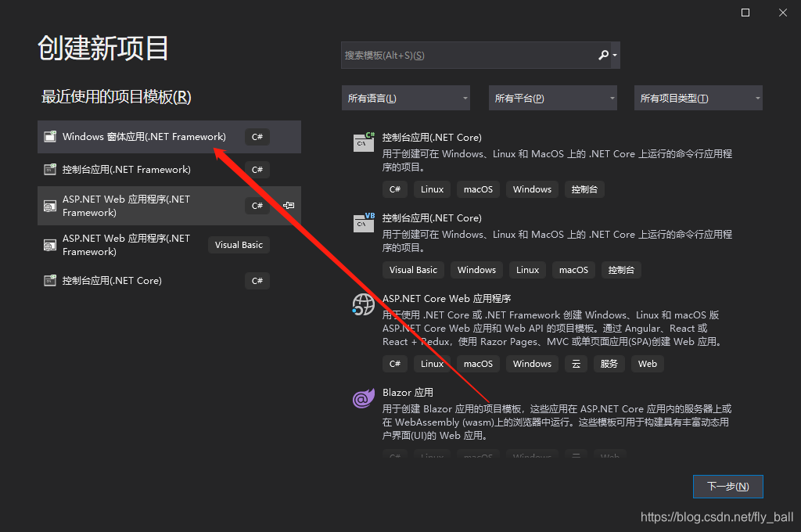This screenshot has height=532, width=801.
Task: Click the 控制台应用(.NET Framework) recent template icon
Action: tap(50, 169)
